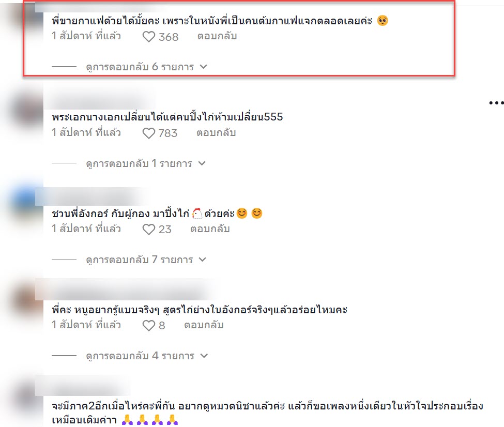View the 4 replies thread
504x427 pixels.
click(147, 356)
